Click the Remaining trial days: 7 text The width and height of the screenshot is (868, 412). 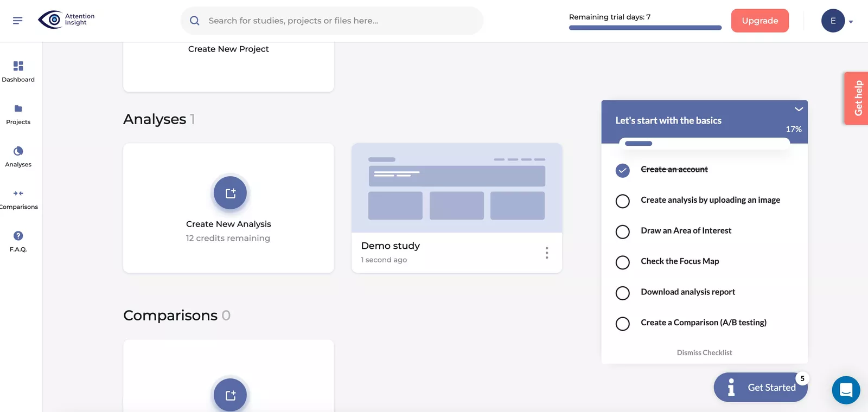coord(610,17)
